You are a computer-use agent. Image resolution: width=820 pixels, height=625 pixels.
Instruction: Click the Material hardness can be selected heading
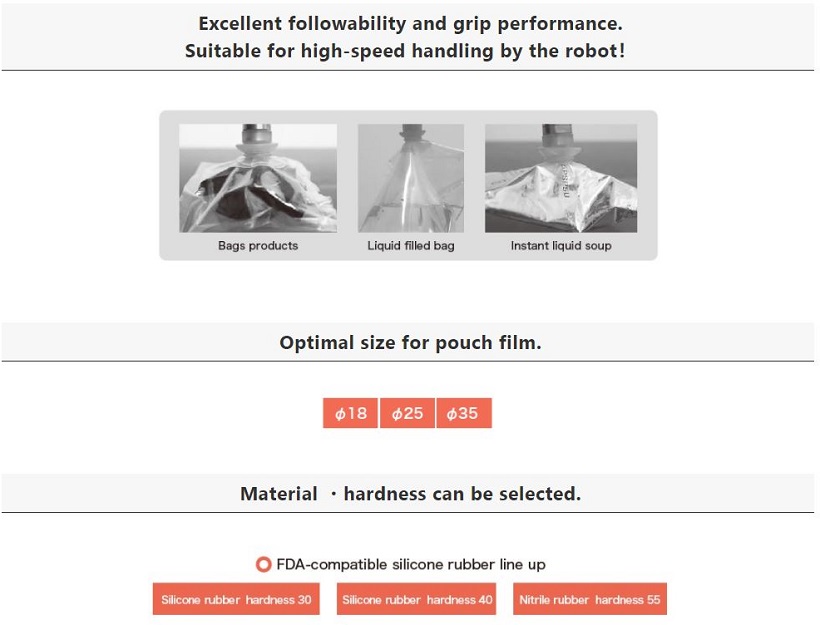[411, 494]
